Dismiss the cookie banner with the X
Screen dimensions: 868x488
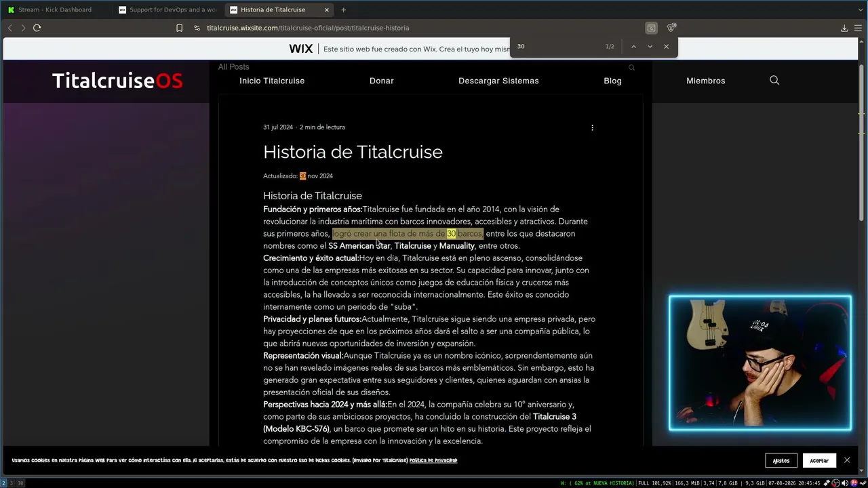coord(847,460)
